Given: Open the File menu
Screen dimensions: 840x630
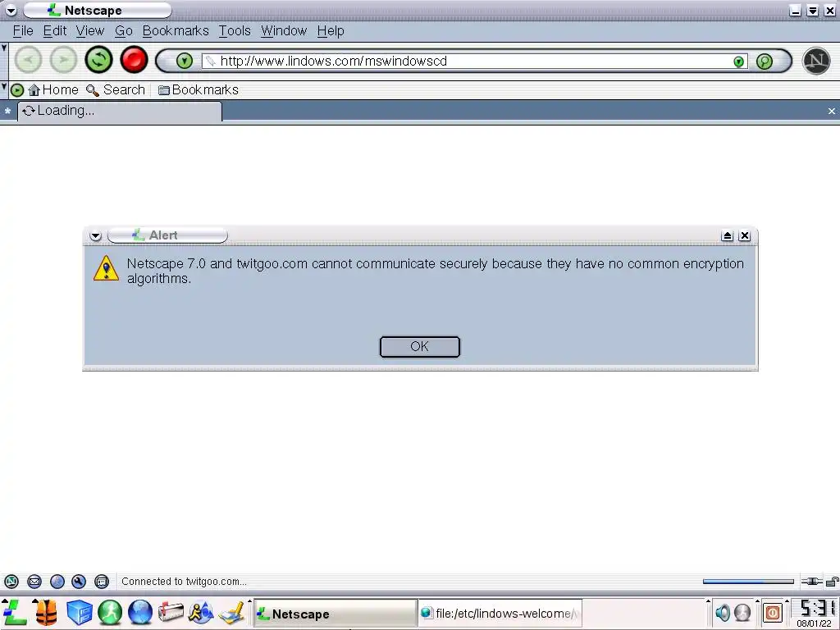Looking at the screenshot, I should pos(23,31).
